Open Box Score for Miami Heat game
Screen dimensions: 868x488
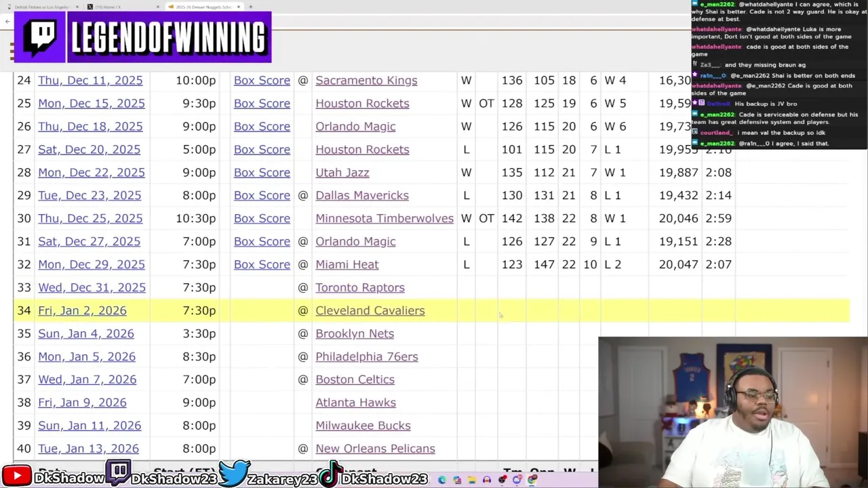click(262, 265)
